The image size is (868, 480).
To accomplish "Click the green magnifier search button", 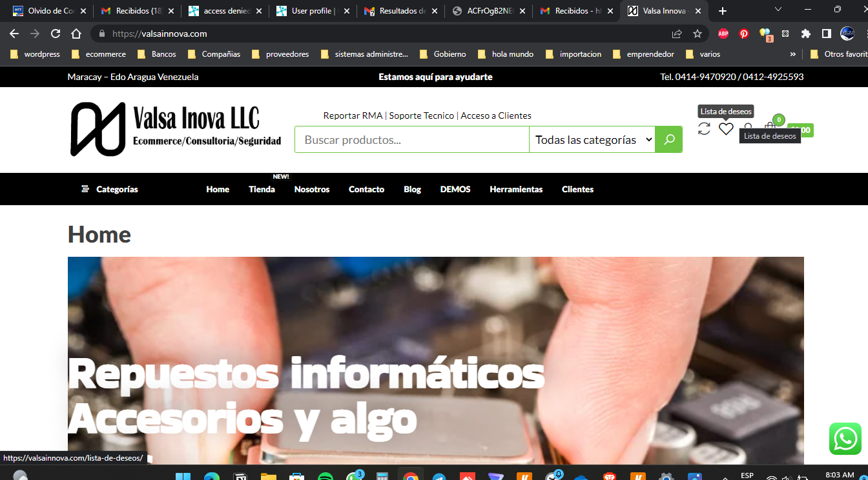I will tap(669, 139).
